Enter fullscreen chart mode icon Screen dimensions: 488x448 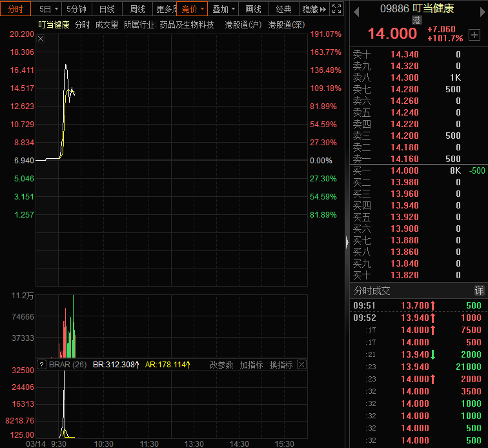tap(336, 9)
